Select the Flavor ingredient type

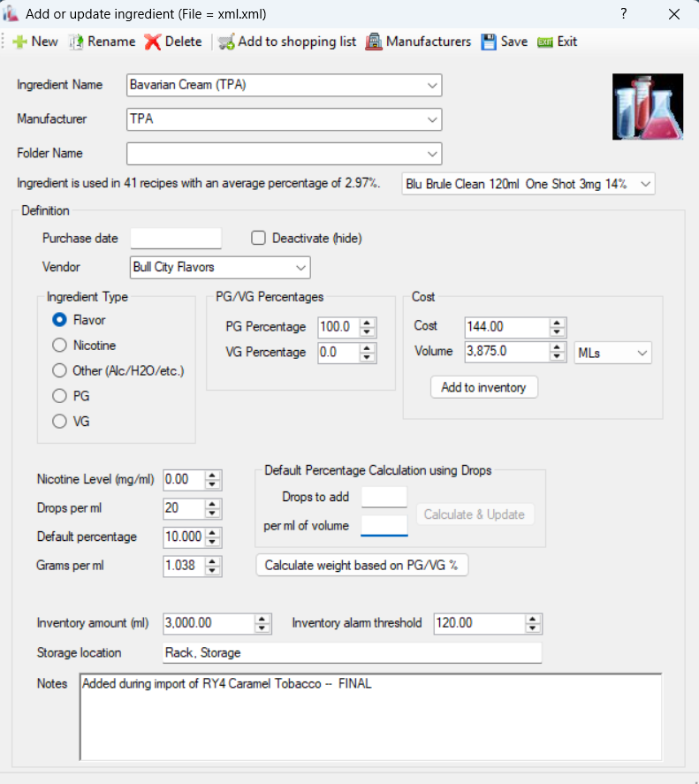[x=59, y=319]
